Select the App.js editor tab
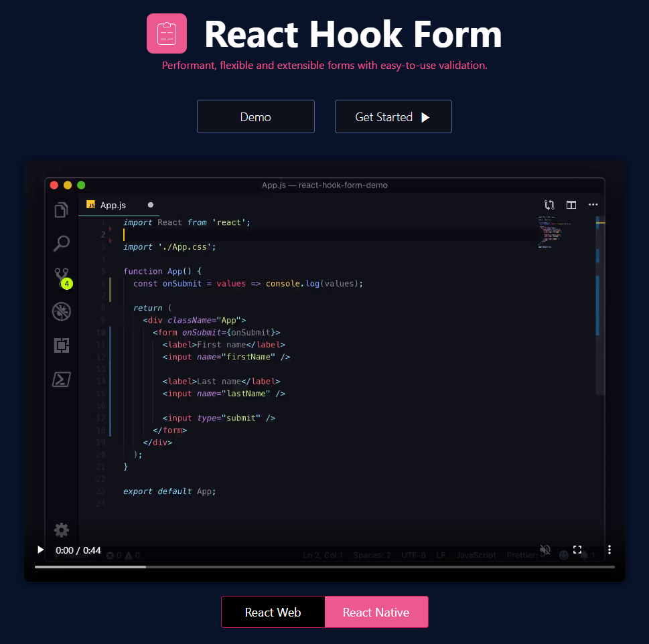649x644 pixels. 119,205
